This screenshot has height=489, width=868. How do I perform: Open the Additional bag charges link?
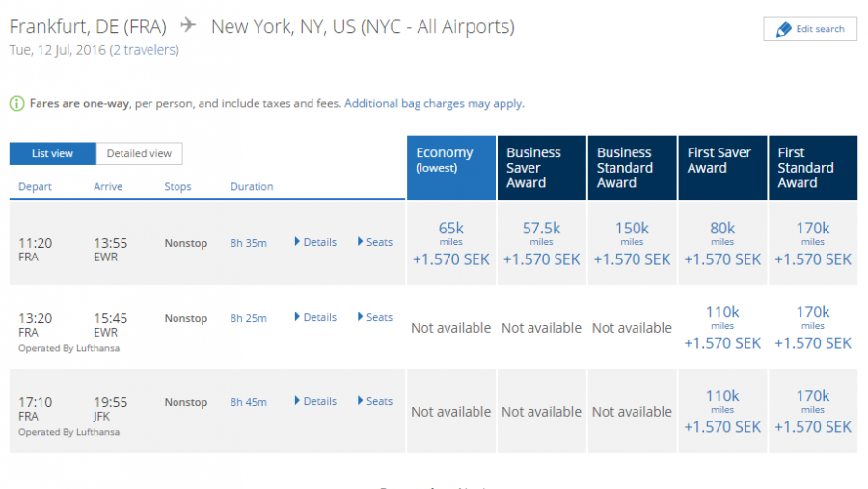pos(433,104)
